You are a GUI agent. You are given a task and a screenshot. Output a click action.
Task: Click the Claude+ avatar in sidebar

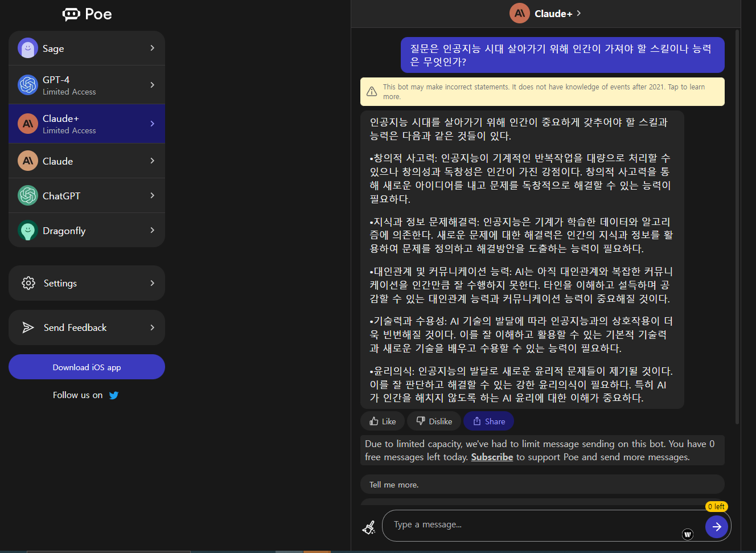(x=28, y=124)
